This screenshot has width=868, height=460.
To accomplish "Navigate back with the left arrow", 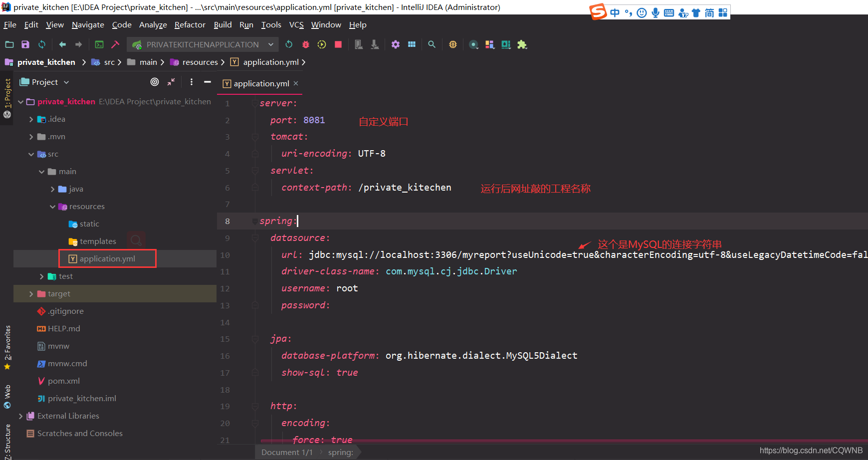I will [62, 44].
